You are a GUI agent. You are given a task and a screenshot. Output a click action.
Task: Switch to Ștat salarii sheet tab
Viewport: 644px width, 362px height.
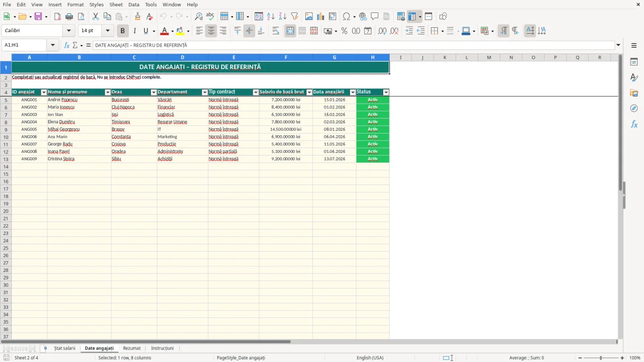tap(65, 348)
